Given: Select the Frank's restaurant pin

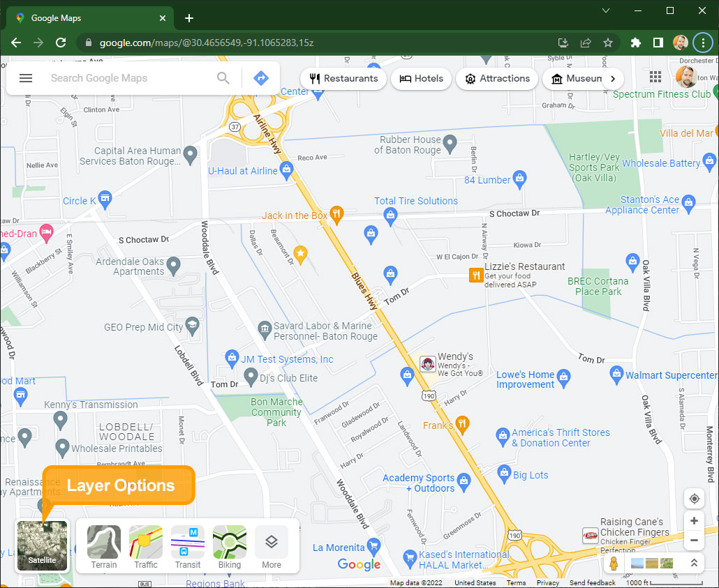Looking at the screenshot, I should [x=462, y=424].
